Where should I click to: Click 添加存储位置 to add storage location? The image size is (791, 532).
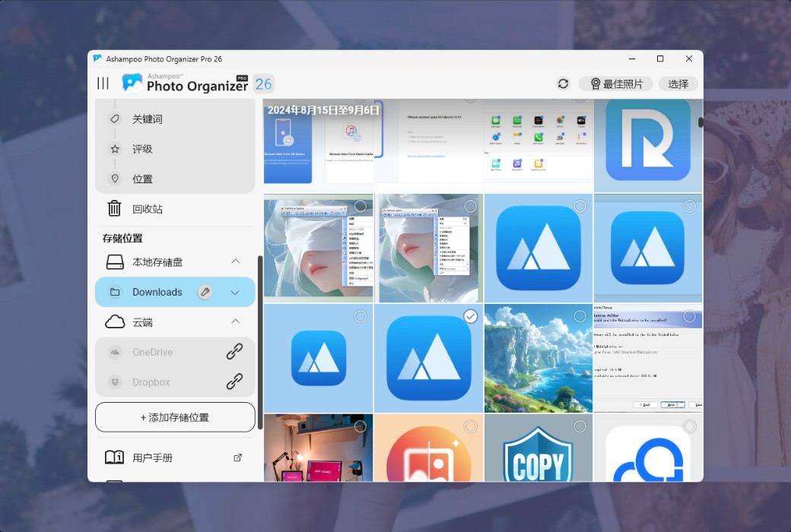click(175, 416)
